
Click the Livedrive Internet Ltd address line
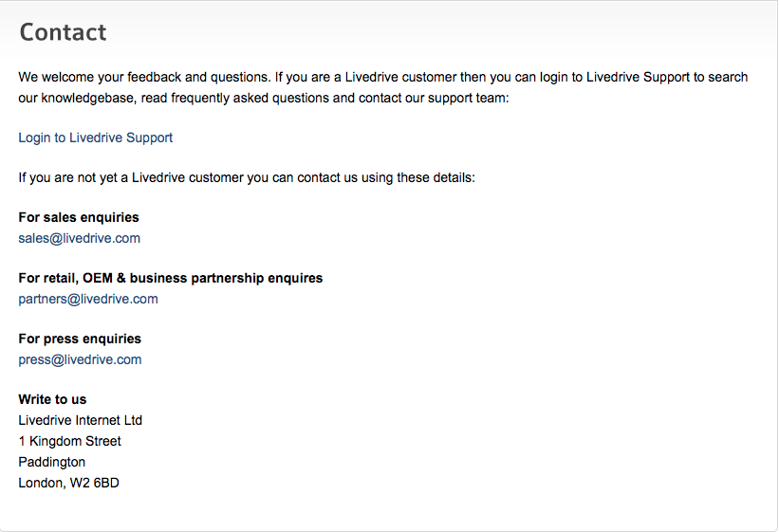[x=80, y=420]
